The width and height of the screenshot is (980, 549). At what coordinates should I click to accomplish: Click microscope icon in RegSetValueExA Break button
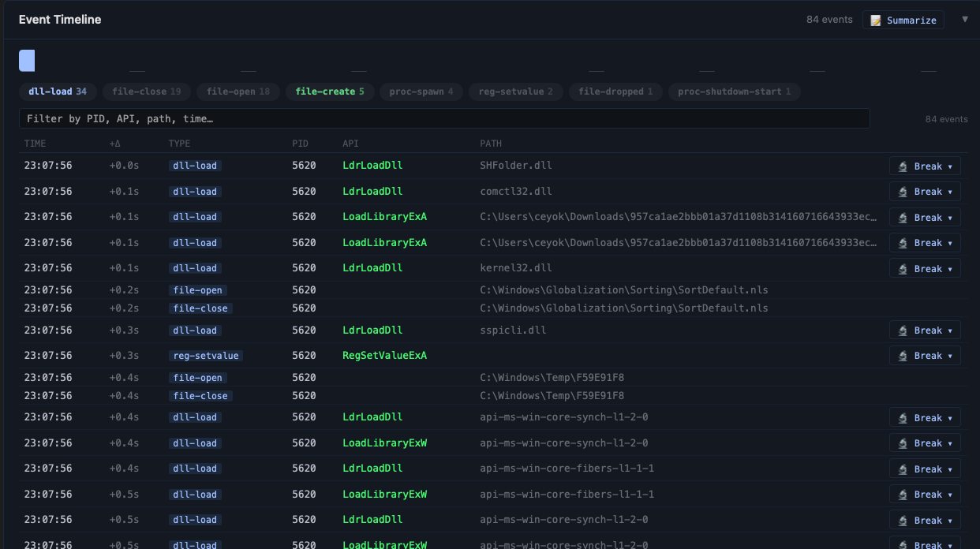(x=903, y=356)
